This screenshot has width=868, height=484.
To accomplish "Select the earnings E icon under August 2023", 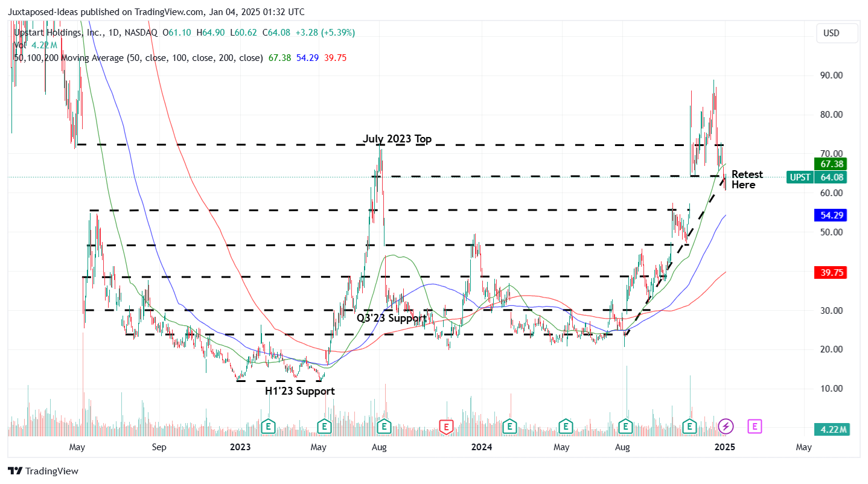I will click(x=383, y=426).
